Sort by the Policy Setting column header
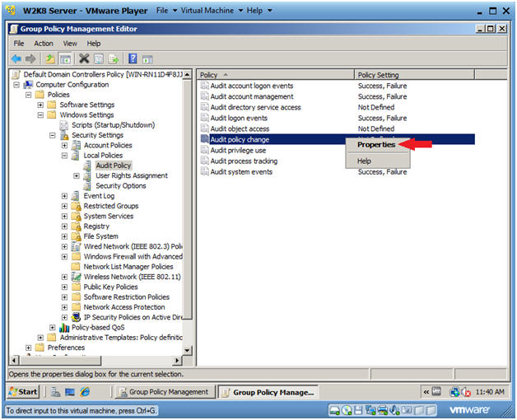This screenshot has width=517, height=420. tap(414, 75)
